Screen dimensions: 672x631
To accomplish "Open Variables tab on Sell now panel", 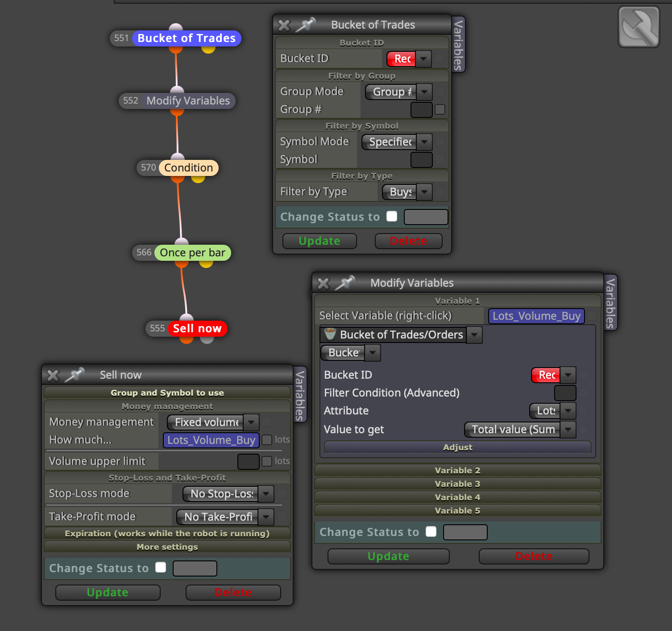I will [x=300, y=394].
